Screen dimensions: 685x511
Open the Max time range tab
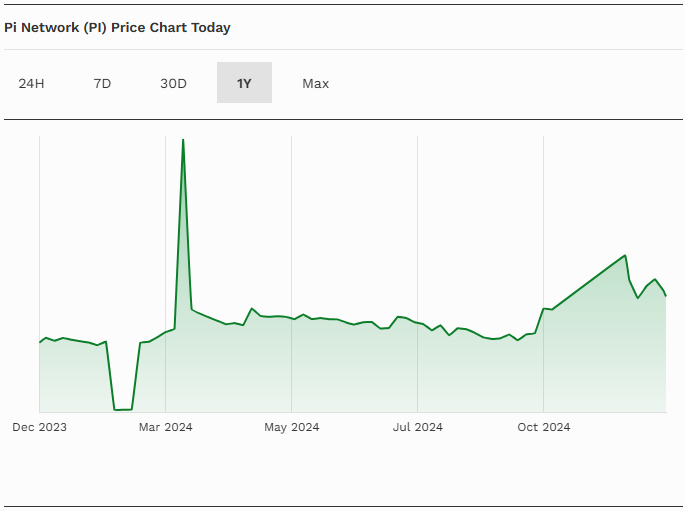point(315,83)
